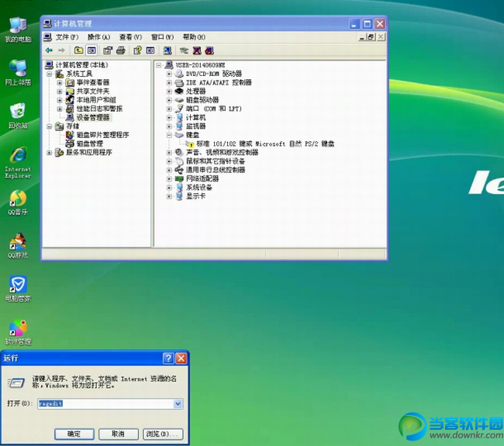Click the Disable device toolbar icon
Screen dimensions: 504x446
[209, 50]
